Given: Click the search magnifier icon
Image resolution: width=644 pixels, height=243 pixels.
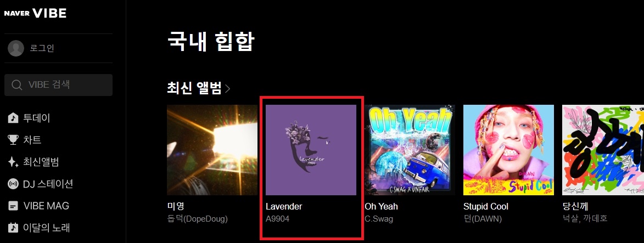Looking at the screenshot, I should point(17,85).
